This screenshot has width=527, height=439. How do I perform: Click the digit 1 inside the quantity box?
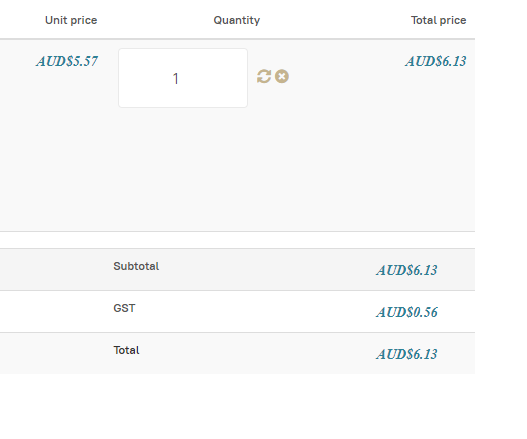pos(175,79)
